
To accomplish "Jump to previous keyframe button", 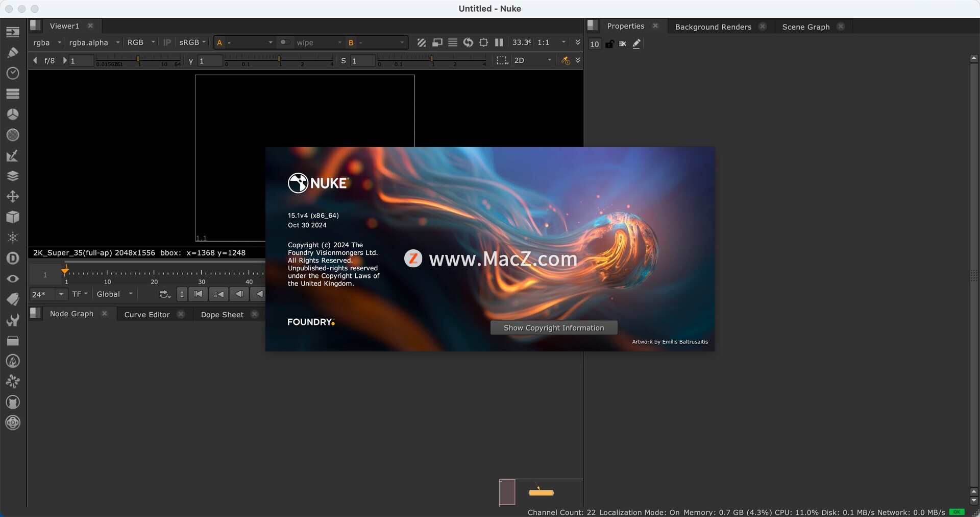I will coord(218,294).
